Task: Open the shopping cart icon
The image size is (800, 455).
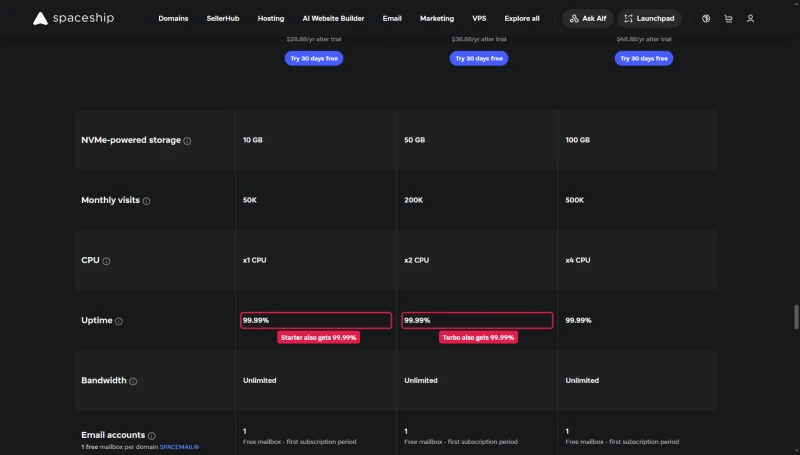Action: coord(728,18)
